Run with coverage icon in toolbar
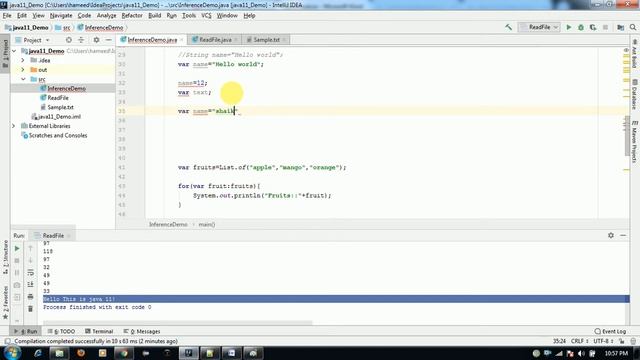640x360 pixels. pos(593,27)
